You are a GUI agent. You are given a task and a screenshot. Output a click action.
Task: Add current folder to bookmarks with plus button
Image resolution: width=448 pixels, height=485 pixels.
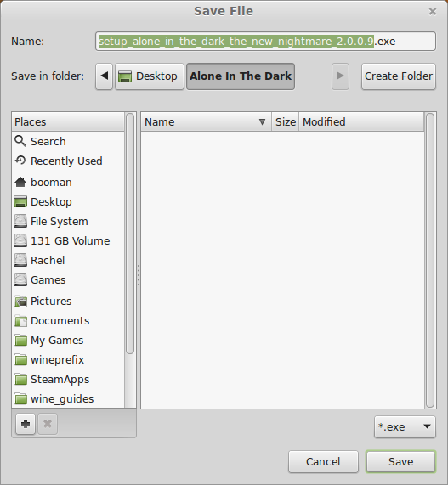point(26,424)
